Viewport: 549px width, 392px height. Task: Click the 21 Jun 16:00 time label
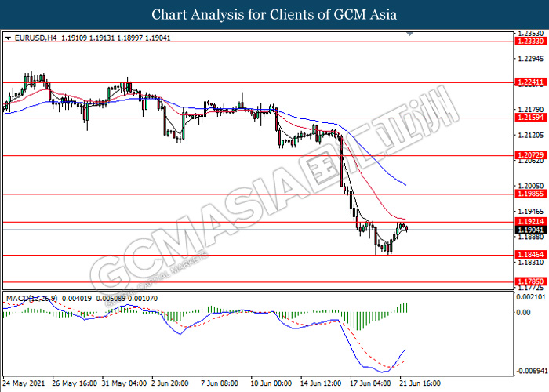pos(420,383)
